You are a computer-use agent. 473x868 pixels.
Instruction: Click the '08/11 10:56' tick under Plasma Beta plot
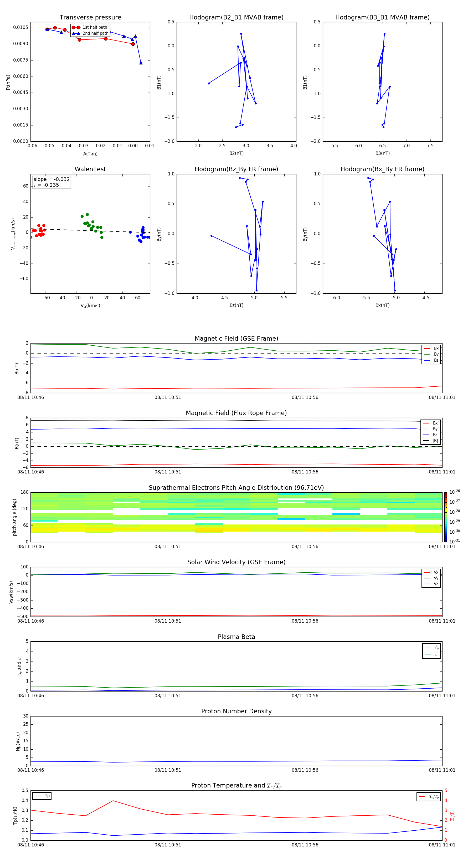[x=305, y=696]
